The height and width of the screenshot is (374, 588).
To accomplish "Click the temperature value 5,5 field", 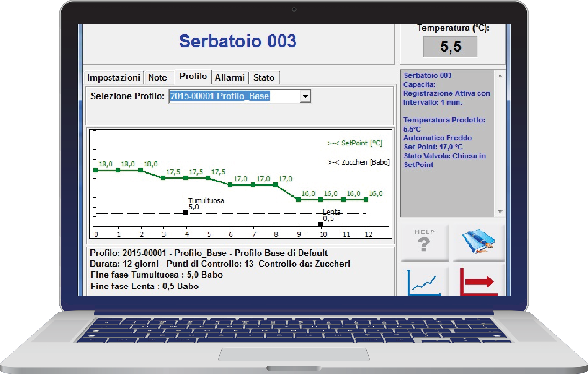I will coord(450,47).
